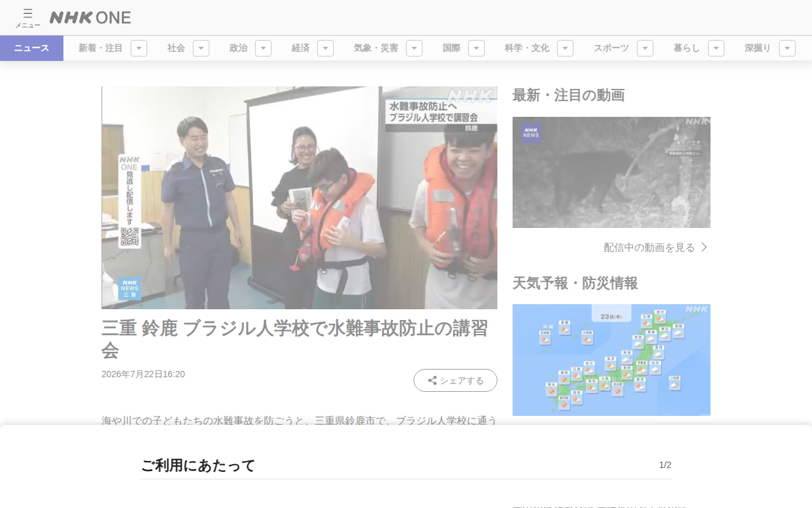Open the hamburger メニュー icon
The image size is (812, 508).
28,18
